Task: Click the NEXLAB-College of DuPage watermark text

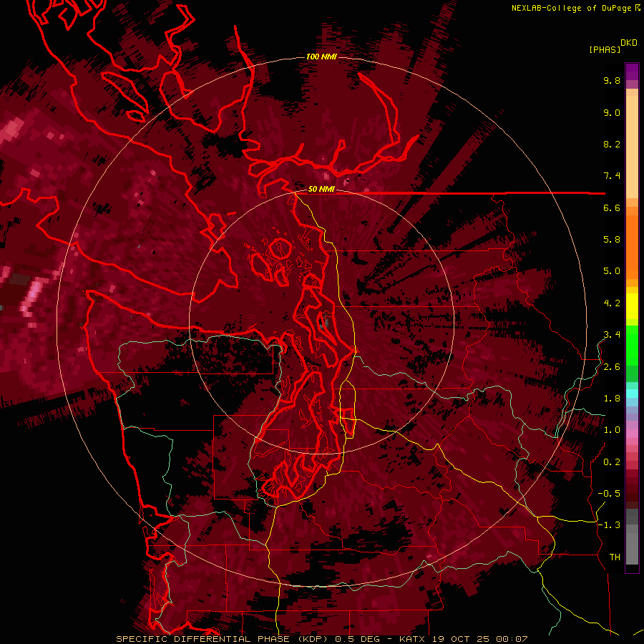Action: (x=575, y=8)
